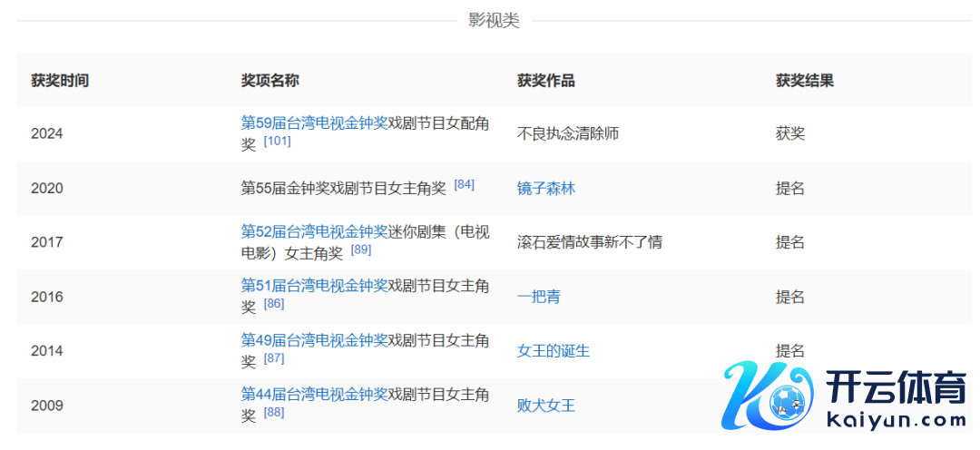Open the 镜子森林 work link
The width and height of the screenshot is (980, 450).
pyautogui.click(x=546, y=189)
